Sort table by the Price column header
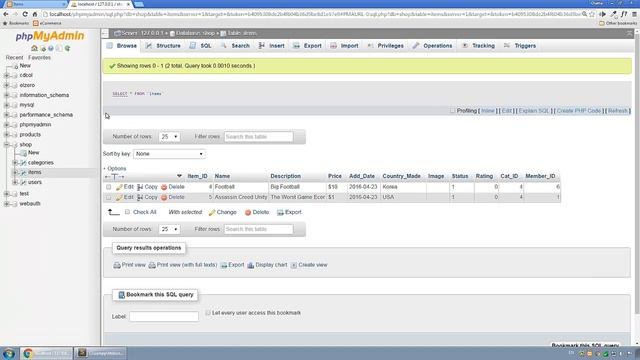The width and height of the screenshot is (640, 360). click(x=335, y=176)
